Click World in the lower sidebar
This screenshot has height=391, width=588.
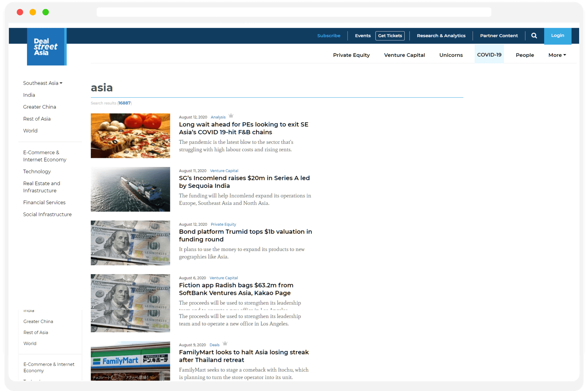pyautogui.click(x=30, y=343)
